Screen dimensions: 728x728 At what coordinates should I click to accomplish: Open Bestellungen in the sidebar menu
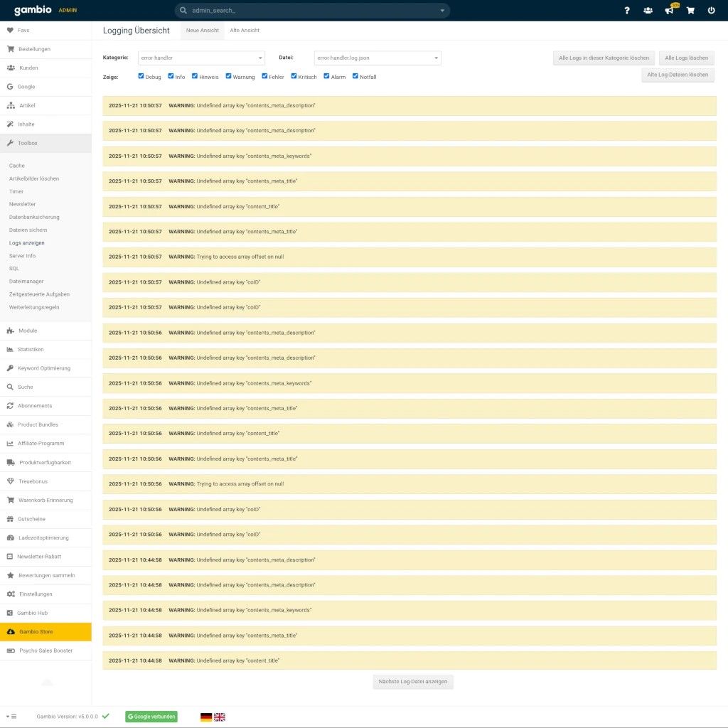[34, 49]
